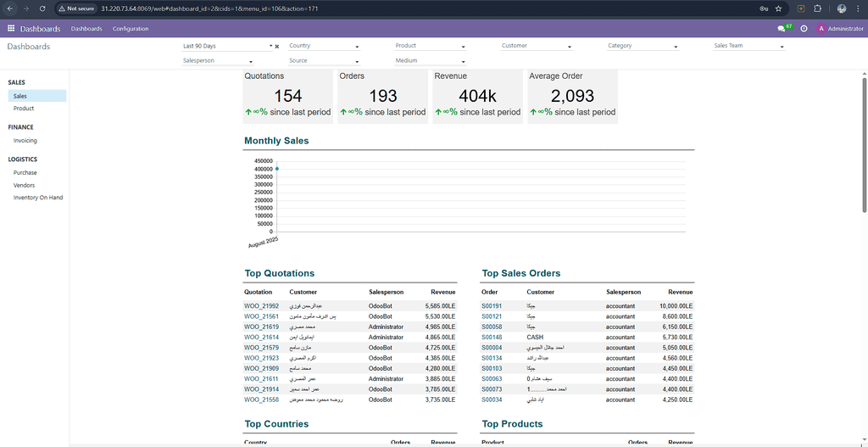Open quotation WOO_21992 link
The height and width of the screenshot is (447, 868).
[x=261, y=305]
